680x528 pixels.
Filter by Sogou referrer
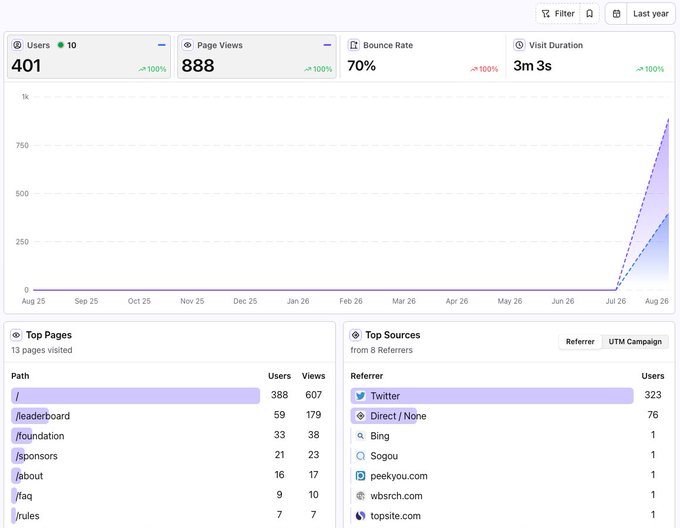[x=508, y=456]
